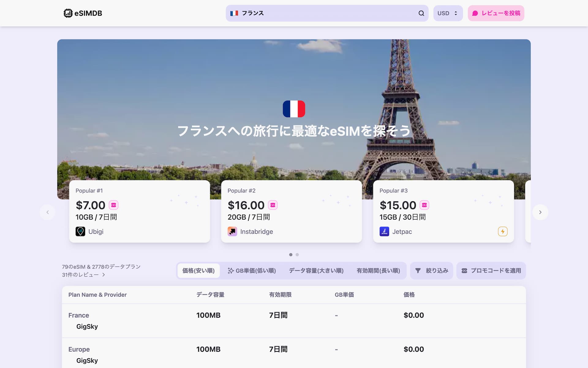This screenshot has width=588, height=368.
Task: Sort by 有効期間(長い順) tab
Action: point(378,270)
